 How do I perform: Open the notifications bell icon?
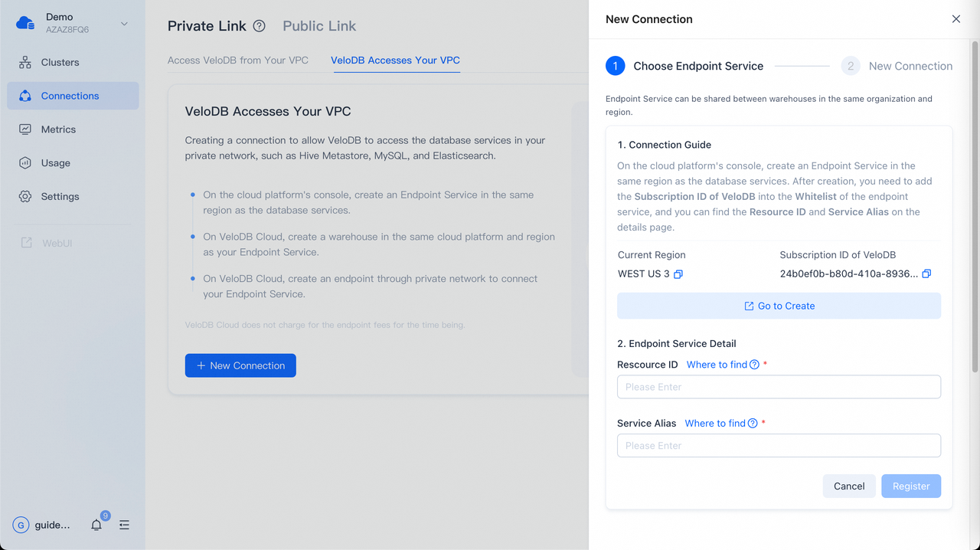(96, 525)
